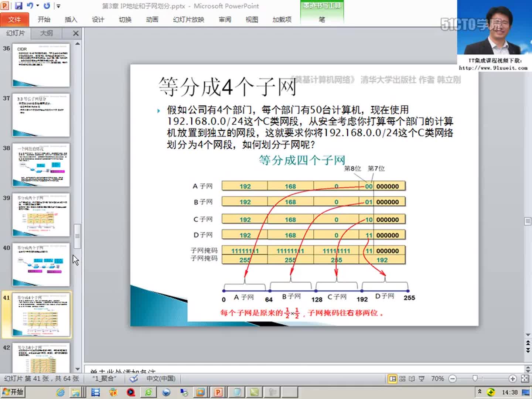Click the system clock 14:38

[510, 392]
